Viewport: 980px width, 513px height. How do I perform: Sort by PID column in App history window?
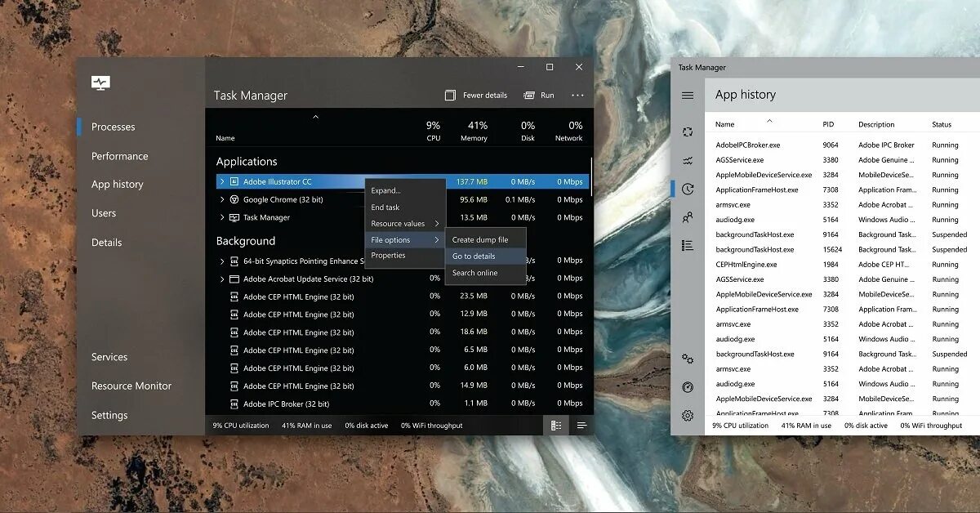tap(828, 124)
